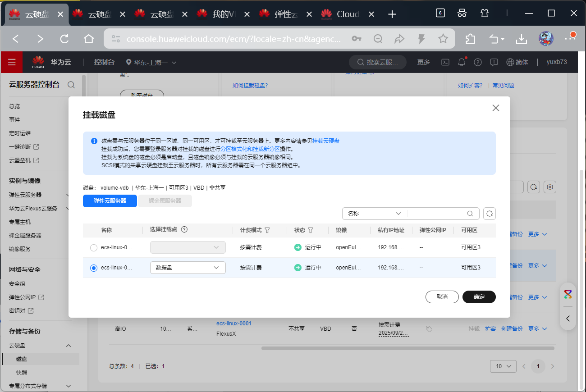Open the disabled mount point dropdown in first row

click(188, 247)
